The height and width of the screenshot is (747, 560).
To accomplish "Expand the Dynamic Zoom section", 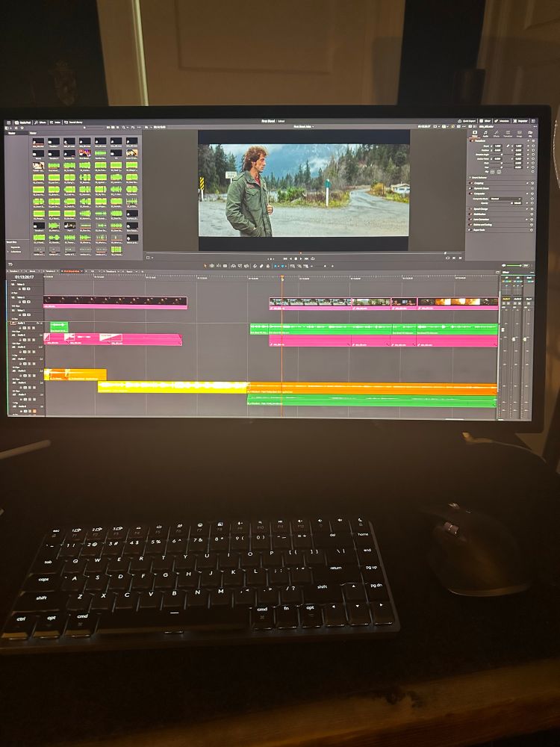I will pos(482,189).
